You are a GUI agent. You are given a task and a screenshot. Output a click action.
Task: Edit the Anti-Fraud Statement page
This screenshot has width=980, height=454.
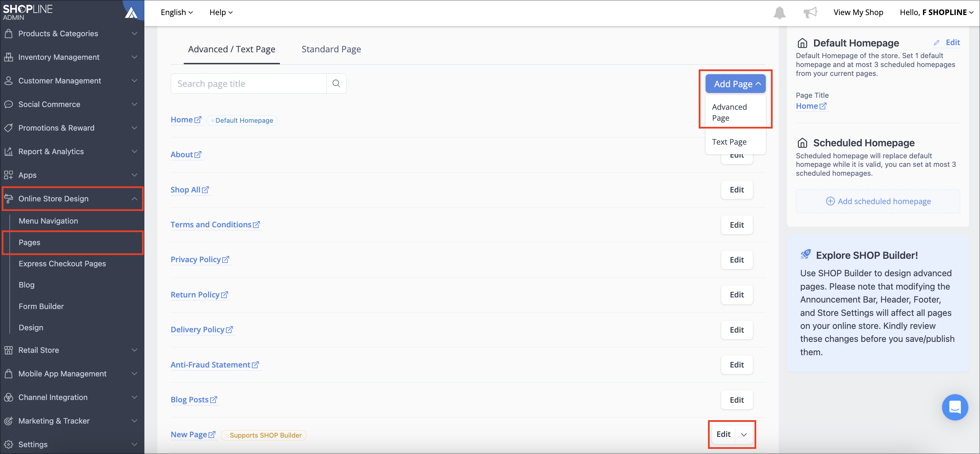pos(736,365)
